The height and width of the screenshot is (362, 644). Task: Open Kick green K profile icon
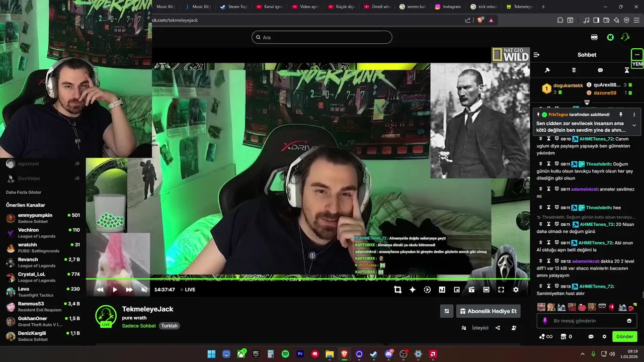tap(610, 37)
